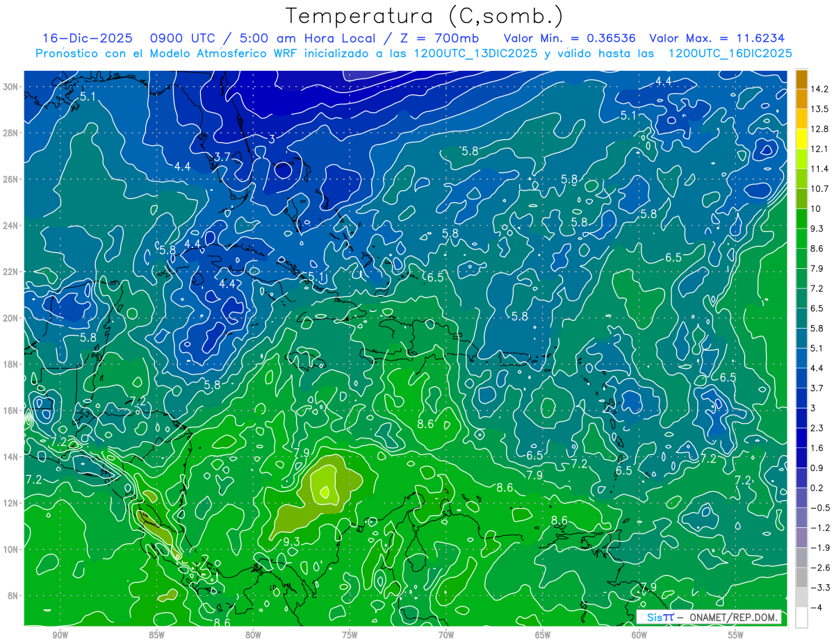Click the '75W' longitude label
The width and height of the screenshot is (834, 644).
[350, 636]
